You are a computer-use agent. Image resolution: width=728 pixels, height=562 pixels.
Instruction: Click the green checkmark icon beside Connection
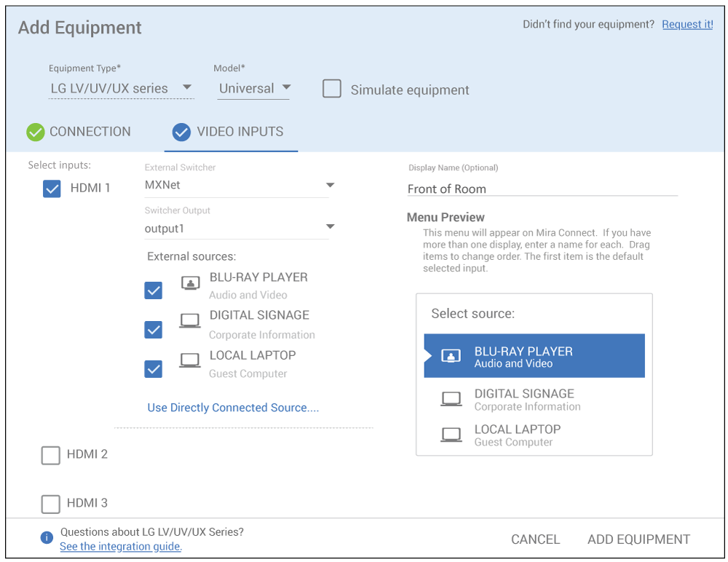point(36,132)
